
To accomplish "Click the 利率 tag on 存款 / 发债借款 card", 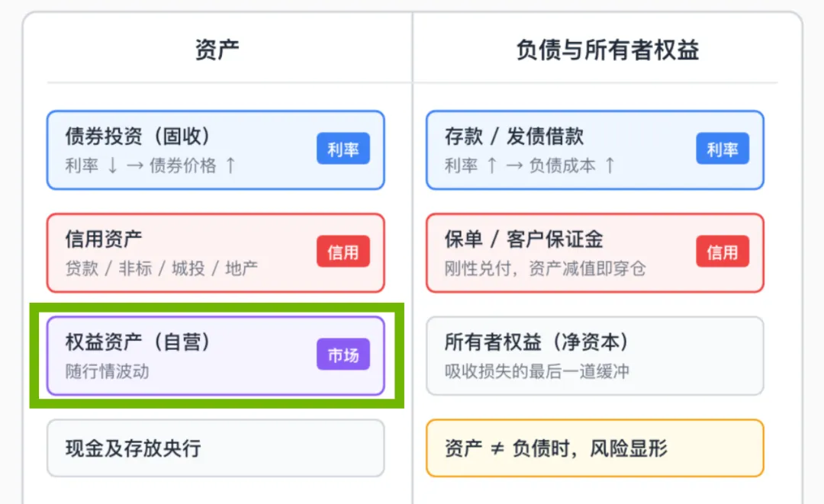I will (723, 149).
